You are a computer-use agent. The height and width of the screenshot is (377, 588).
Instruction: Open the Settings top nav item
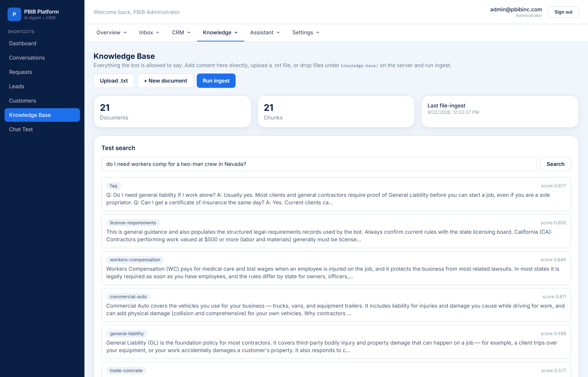pyautogui.click(x=306, y=33)
